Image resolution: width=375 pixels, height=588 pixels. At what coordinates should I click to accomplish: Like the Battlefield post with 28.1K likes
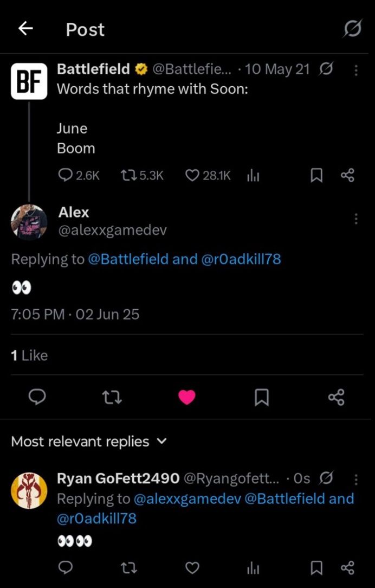192,175
